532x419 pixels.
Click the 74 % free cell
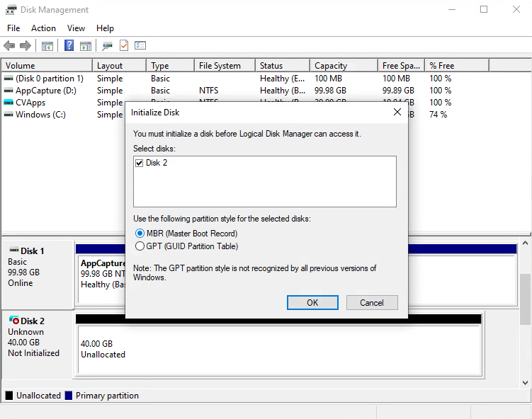pyautogui.click(x=438, y=115)
